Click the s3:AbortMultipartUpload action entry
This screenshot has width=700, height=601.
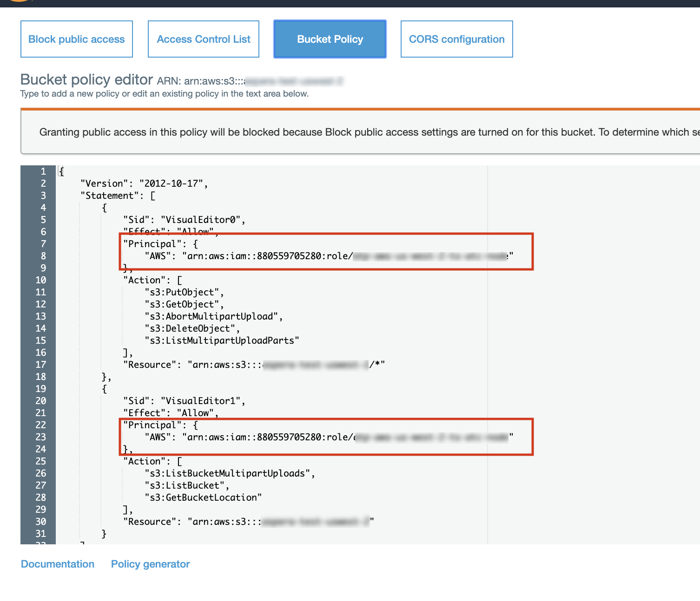pyautogui.click(x=213, y=316)
